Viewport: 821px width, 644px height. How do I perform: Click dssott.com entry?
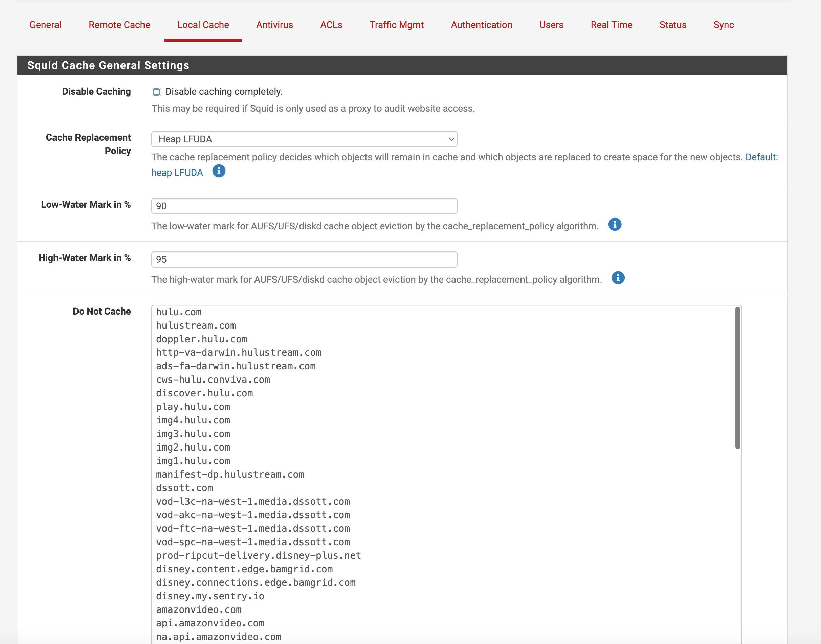pos(184,488)
